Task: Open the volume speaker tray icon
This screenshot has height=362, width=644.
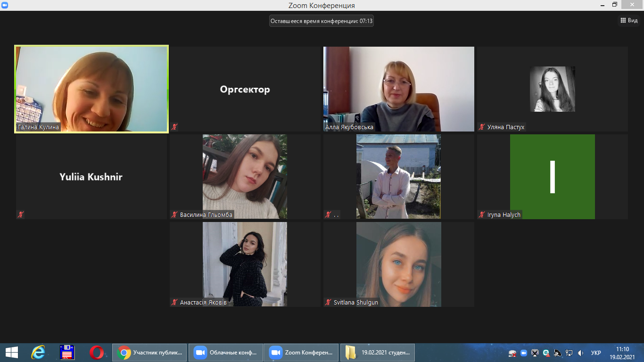Action: point(580,353)
